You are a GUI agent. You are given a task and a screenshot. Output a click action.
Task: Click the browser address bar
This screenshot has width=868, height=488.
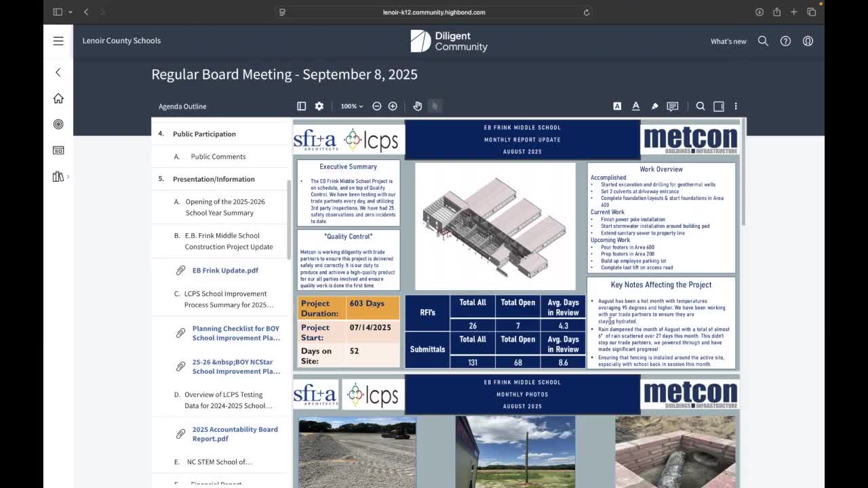coord(434,12)
